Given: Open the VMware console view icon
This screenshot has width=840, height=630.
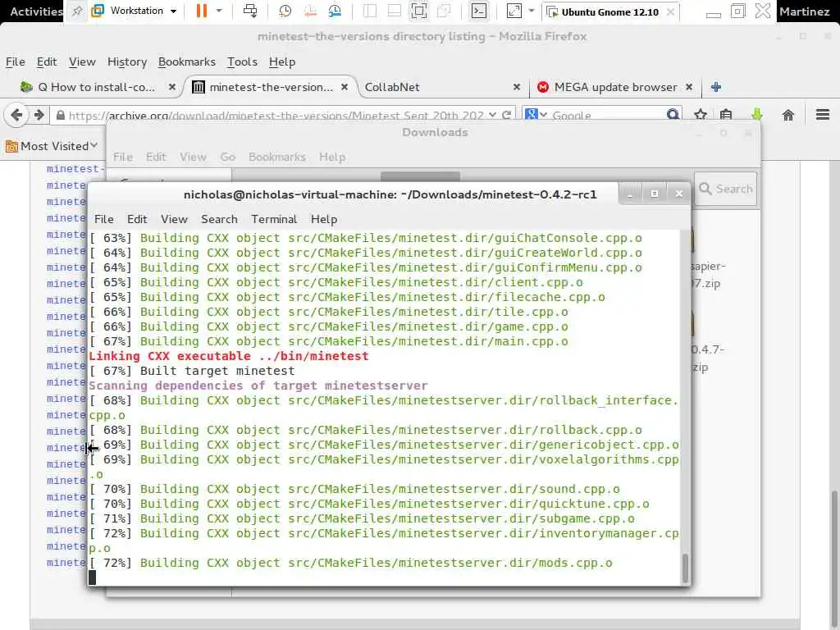Looking at the screenshot, I should (x=478, y=11).
